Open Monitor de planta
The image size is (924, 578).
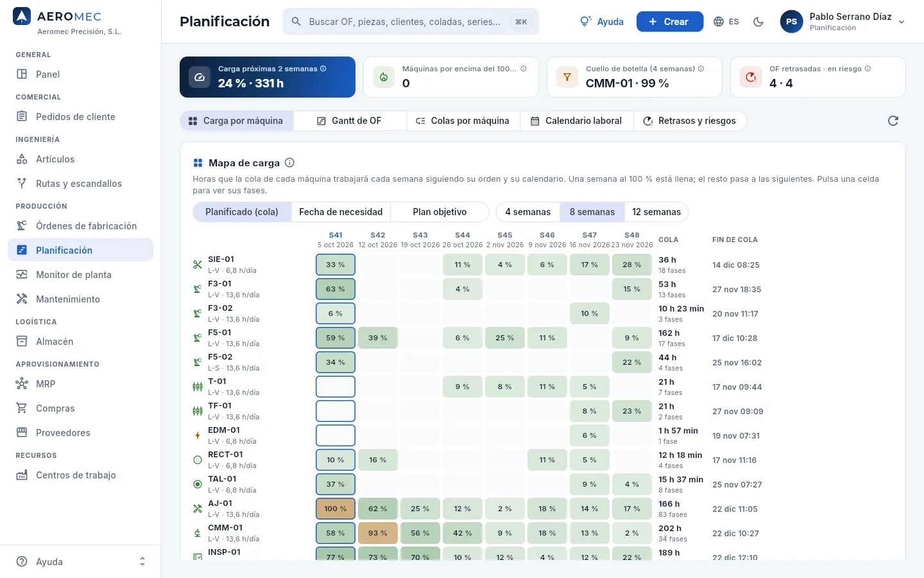80,275
